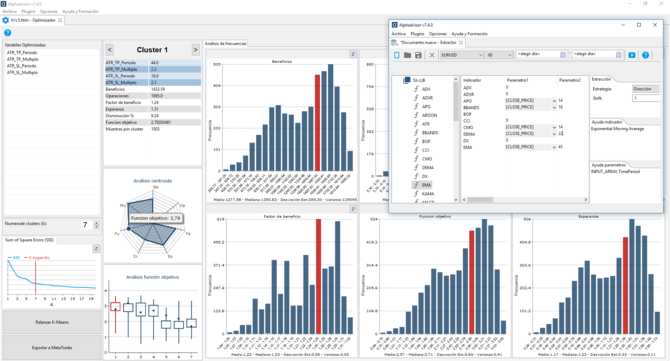670x361 pixels.
Task: Open calendar for first 'elegir dia' field
Action: 563,55
